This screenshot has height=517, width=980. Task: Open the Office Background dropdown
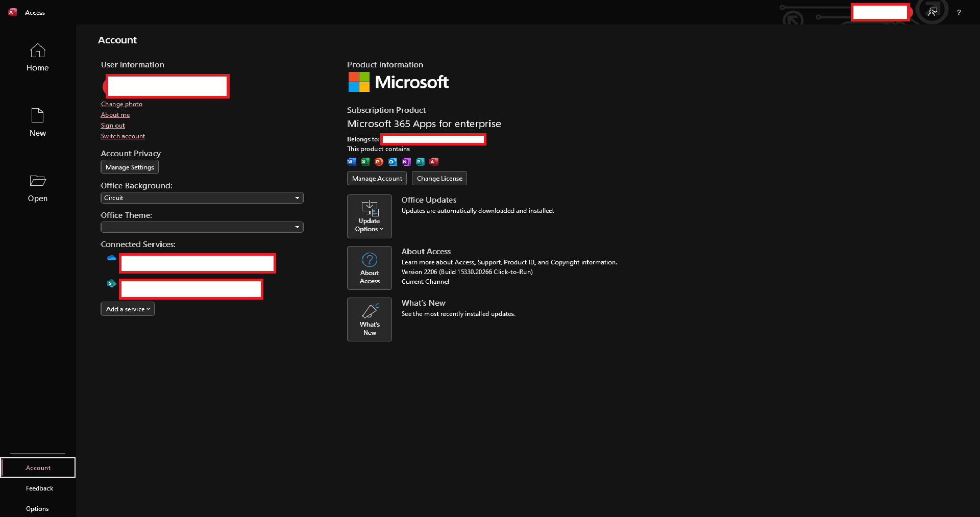tap(202, 198)
